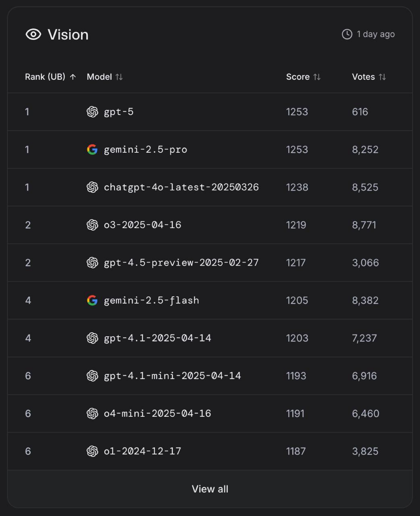Click the Google logo beside gemini-2.5-pro
Viewport: 420px width, 516px height.
tap(92, 150)
